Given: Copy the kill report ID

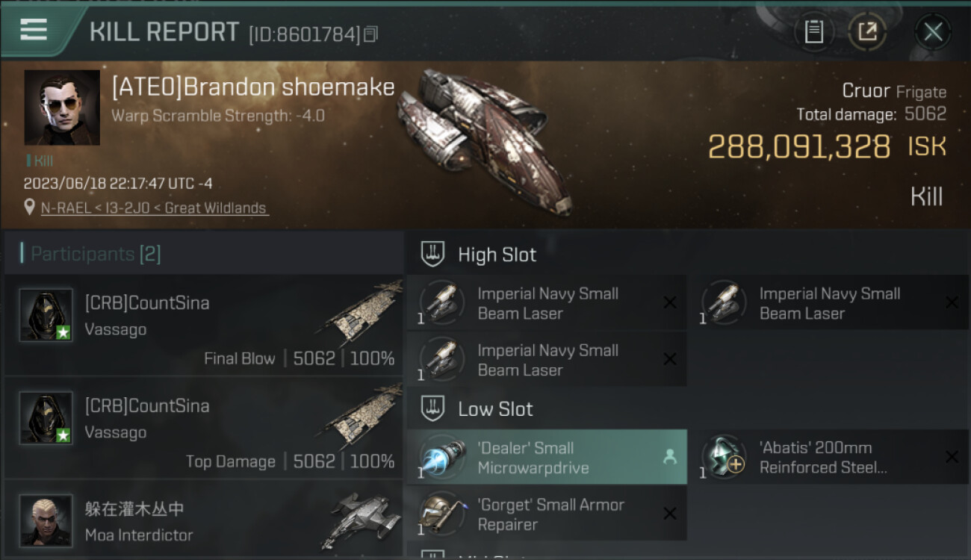Looking at the screenshot, I should point(370,34).
